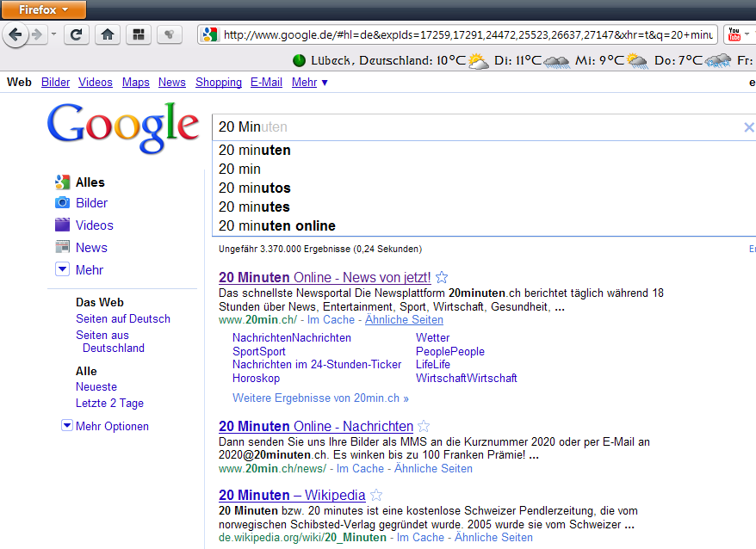Expand Mehr Optionen in sidebar
756x549 pixels.
click(105, 426)
